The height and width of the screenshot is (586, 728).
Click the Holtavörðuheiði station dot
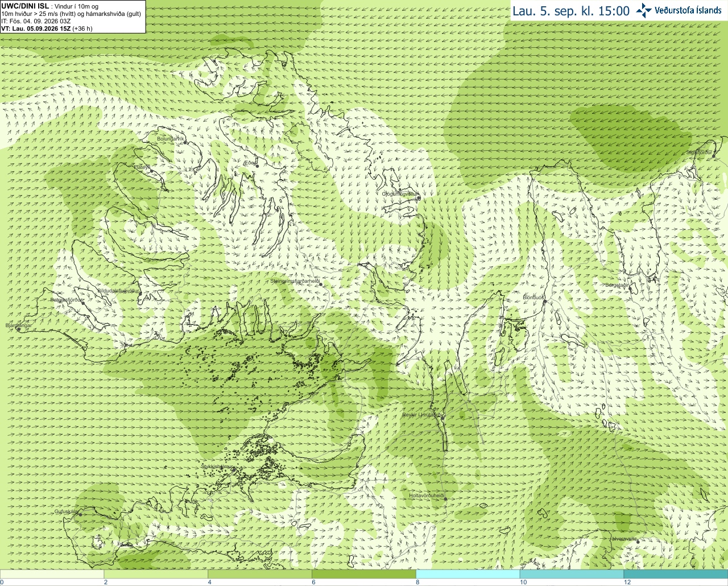tap(445, 499)
